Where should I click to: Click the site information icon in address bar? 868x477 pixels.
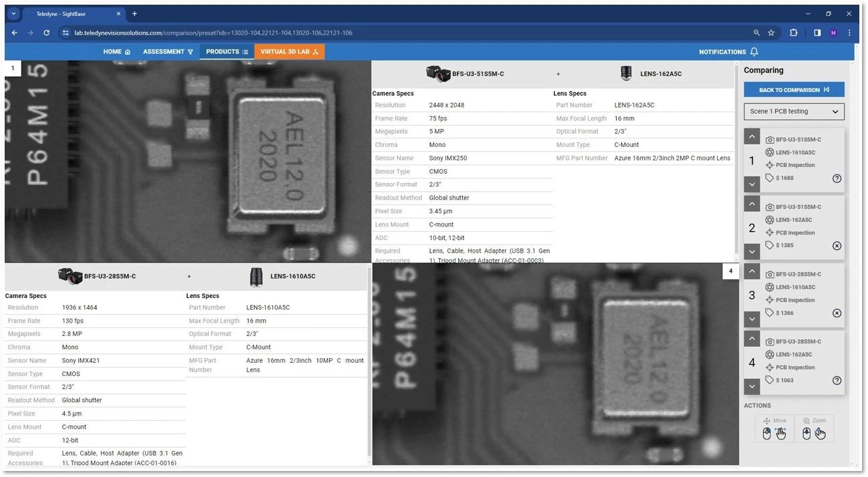(65, 33)
